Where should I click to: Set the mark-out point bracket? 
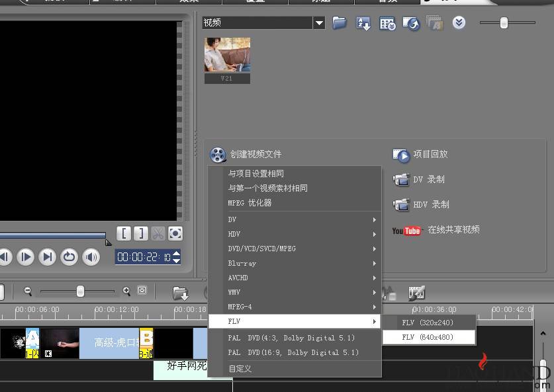(x=141, y=233)
